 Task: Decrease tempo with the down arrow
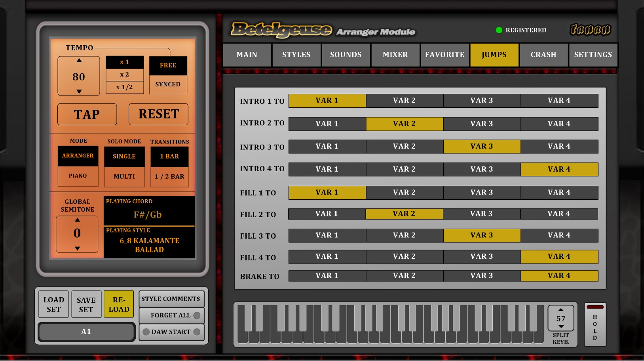79,92
